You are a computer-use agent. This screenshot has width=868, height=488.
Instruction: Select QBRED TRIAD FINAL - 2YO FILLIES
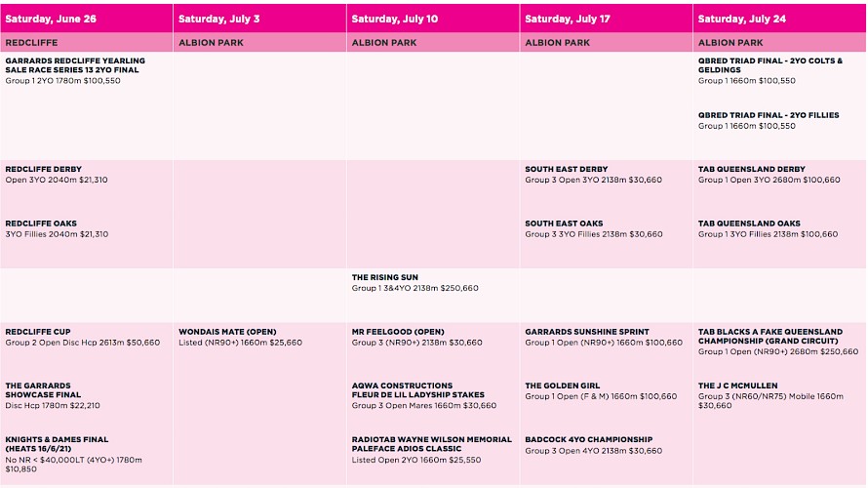click(x=769, y=115)
